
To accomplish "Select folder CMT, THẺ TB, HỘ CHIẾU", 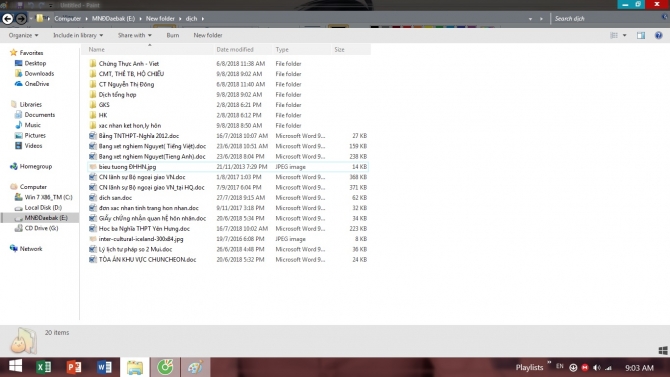I will (131, 74).
